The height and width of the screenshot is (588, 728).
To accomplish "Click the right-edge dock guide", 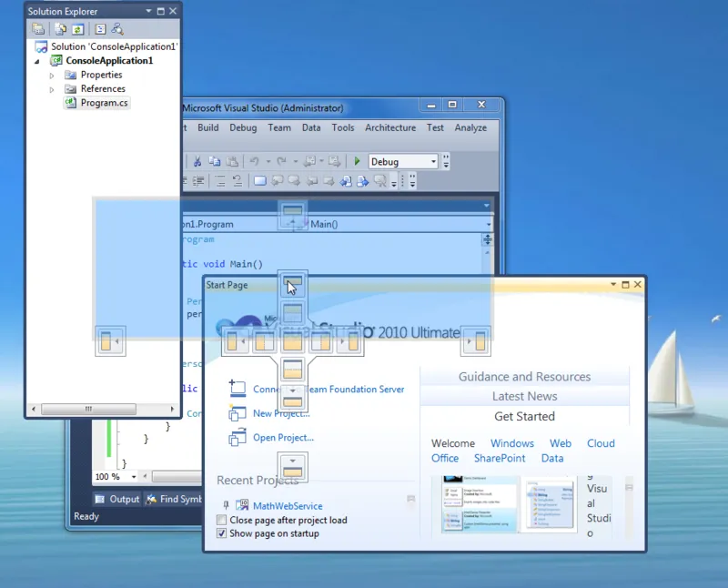I will pyautogui.click(x=475, y=341).
